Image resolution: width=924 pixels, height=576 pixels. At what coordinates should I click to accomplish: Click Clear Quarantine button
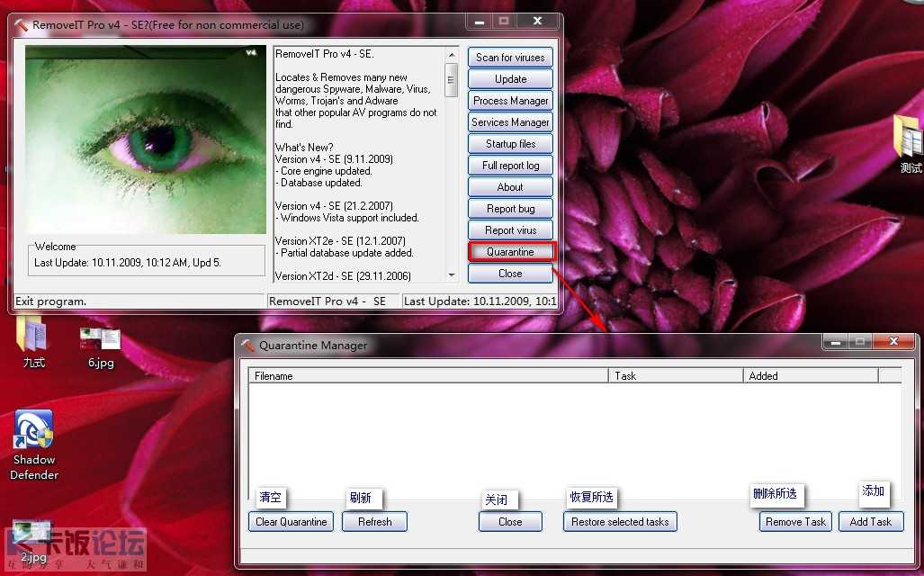[x=292, y=522]
